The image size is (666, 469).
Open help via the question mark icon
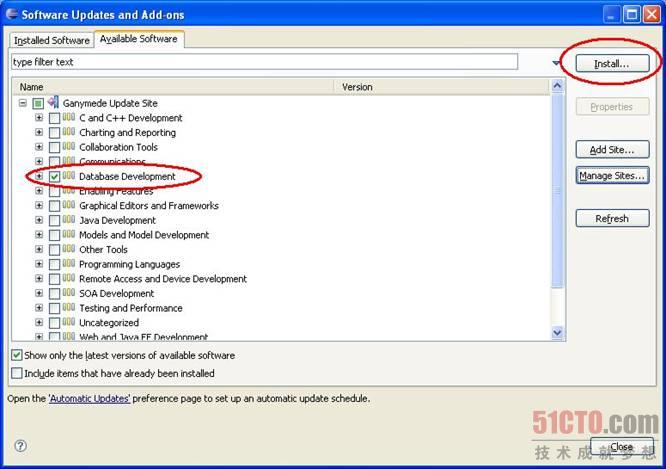(20, 446)
